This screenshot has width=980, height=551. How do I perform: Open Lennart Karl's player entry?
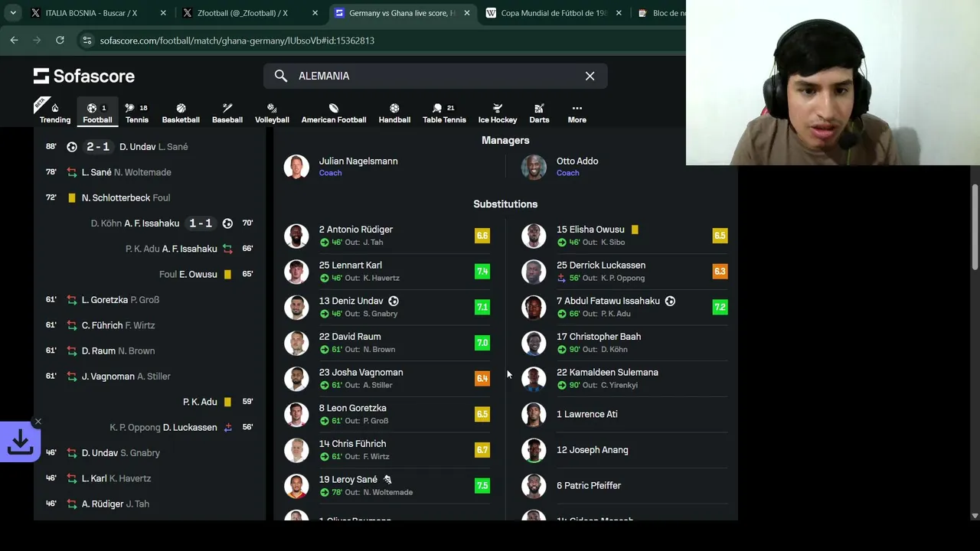tap(387, 272)
